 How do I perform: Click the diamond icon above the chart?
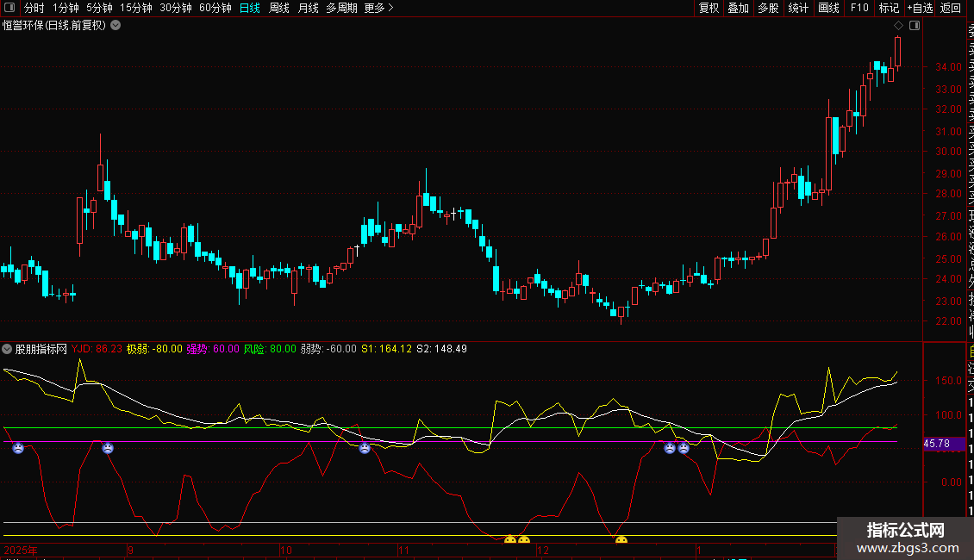click(898, 26)
